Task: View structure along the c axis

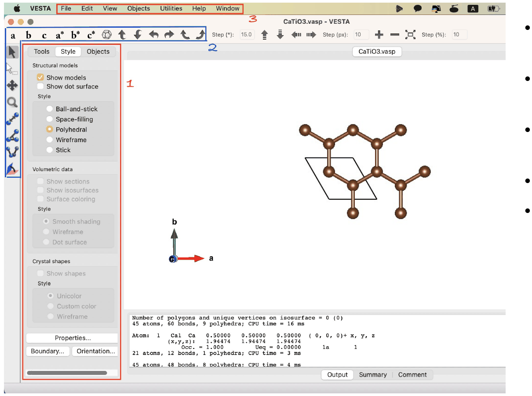Action: [44, 36]
